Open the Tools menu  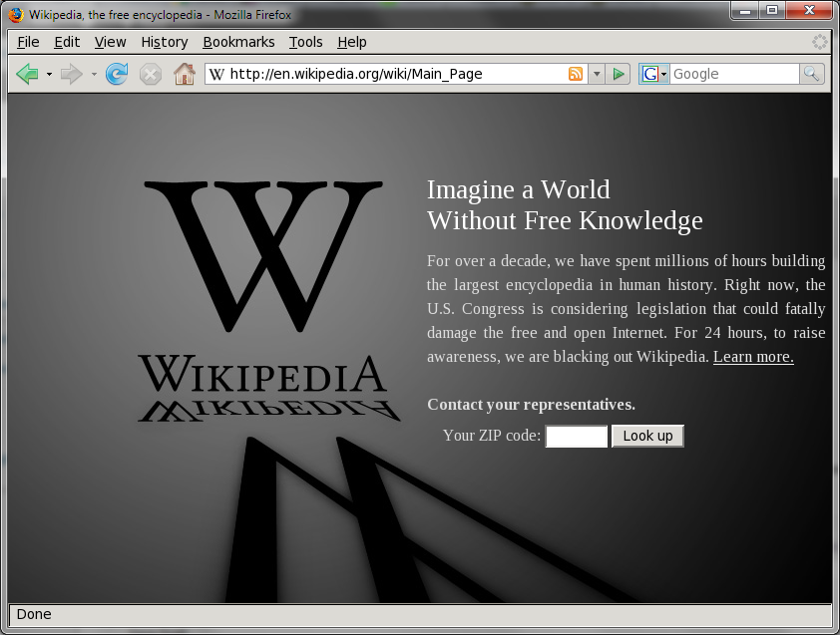(306, 42)
